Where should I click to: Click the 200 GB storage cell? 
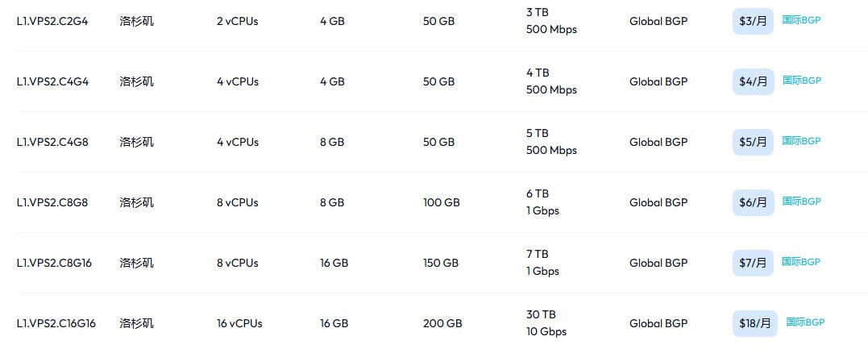(x=442, y=323)
